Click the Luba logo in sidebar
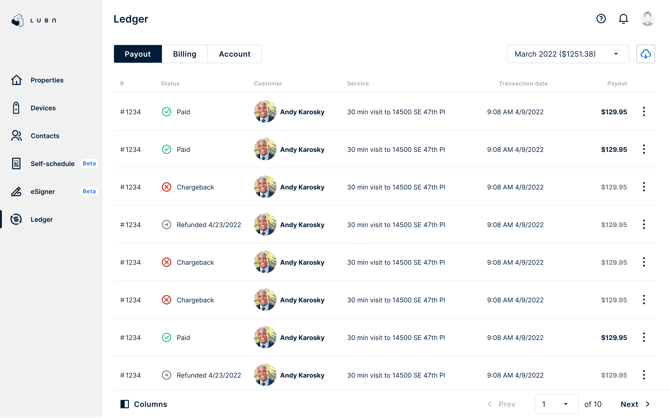 click(34, 20)
